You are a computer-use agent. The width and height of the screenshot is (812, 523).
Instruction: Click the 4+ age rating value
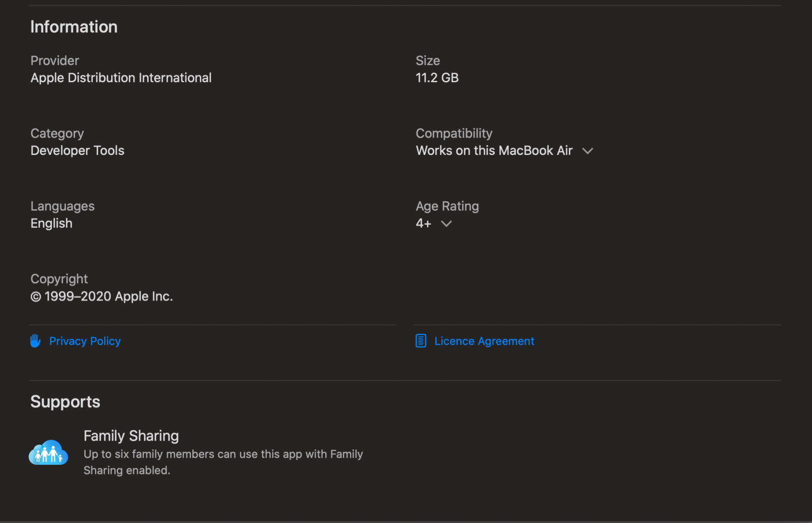point(423,223)
